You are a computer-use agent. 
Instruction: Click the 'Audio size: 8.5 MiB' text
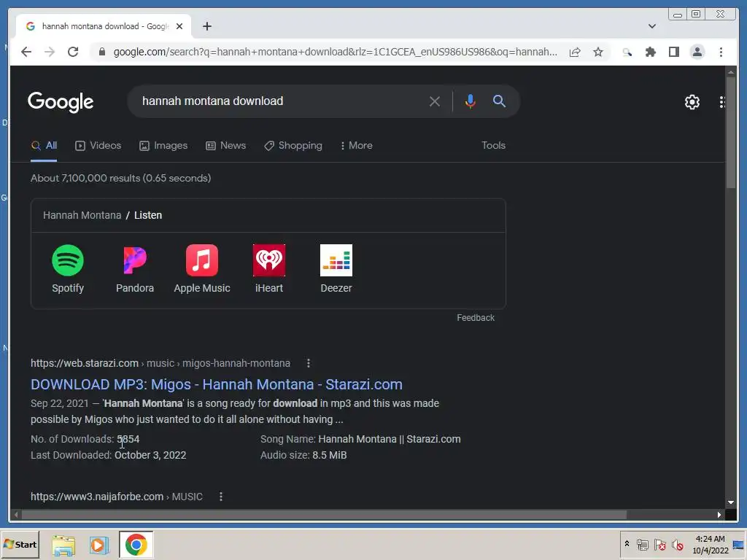click(303, 455)
